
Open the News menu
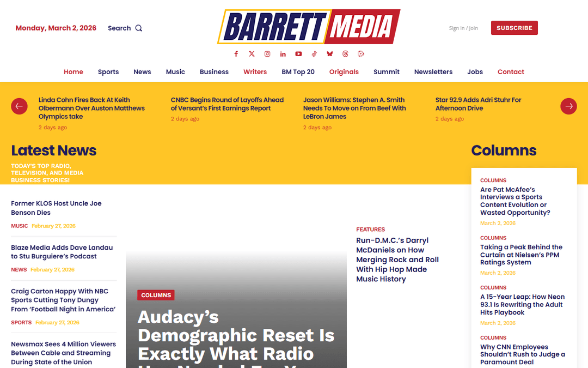point(142,72)
